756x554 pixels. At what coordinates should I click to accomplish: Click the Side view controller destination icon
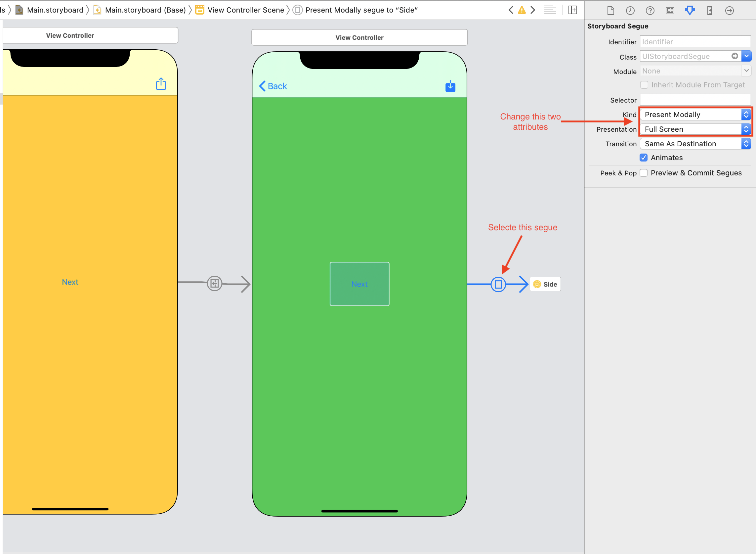point(537,284)
